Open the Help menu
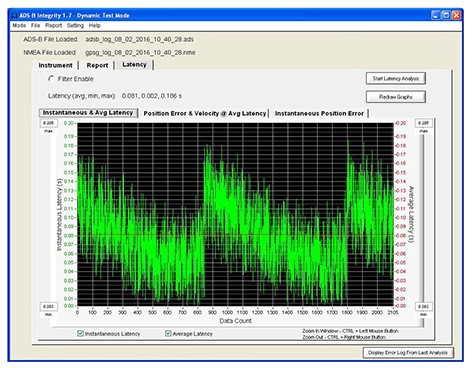Screen dimensions: 472x368 [95, 26]
